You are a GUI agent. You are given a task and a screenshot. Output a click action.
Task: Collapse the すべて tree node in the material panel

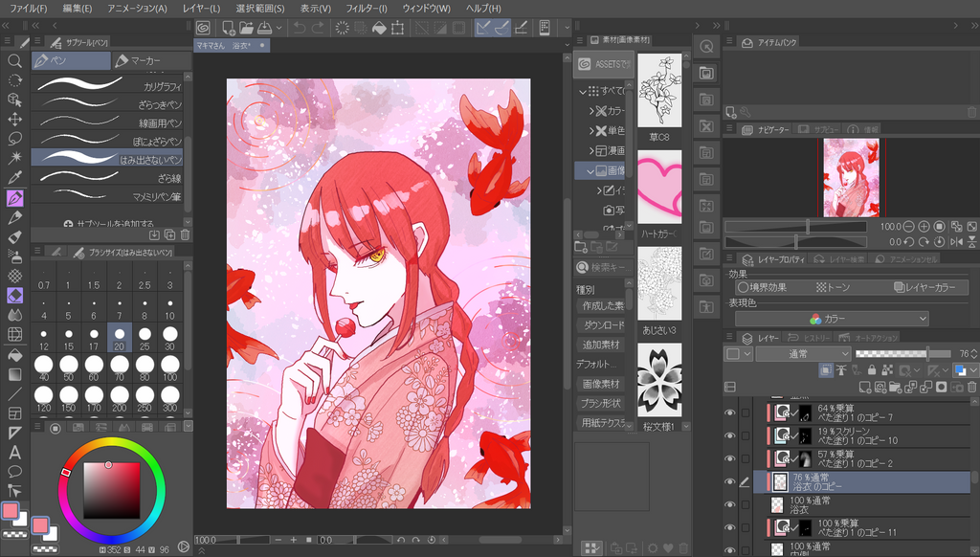(583, 91)
